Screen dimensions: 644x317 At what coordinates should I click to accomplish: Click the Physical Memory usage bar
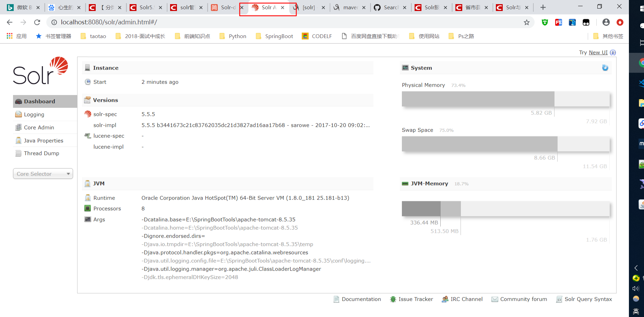[x=506, y=99]
